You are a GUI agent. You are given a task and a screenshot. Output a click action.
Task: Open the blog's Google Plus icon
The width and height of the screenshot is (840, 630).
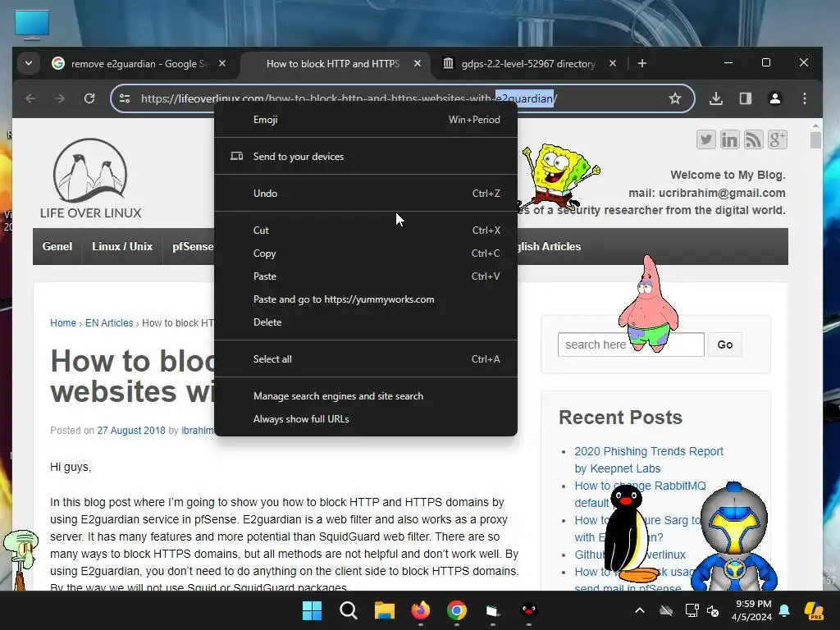[x=778, y=139]
